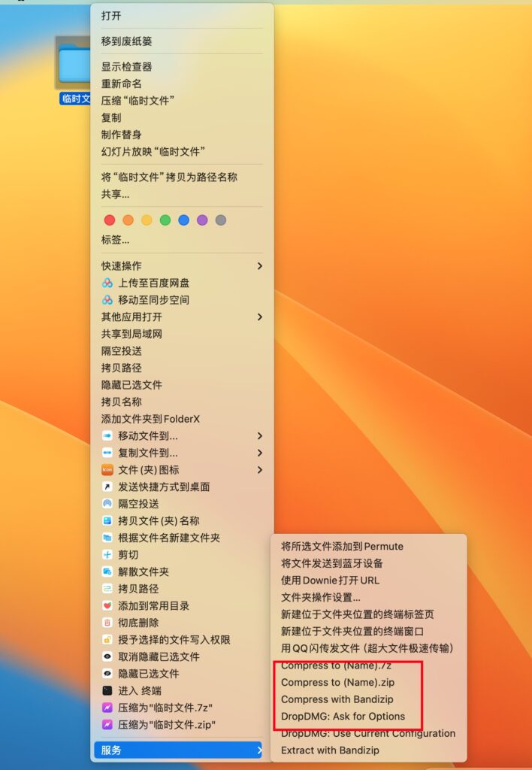Click the cut icon beside 剪切
This screenshot has width=532, height=770.
[107, 555]
